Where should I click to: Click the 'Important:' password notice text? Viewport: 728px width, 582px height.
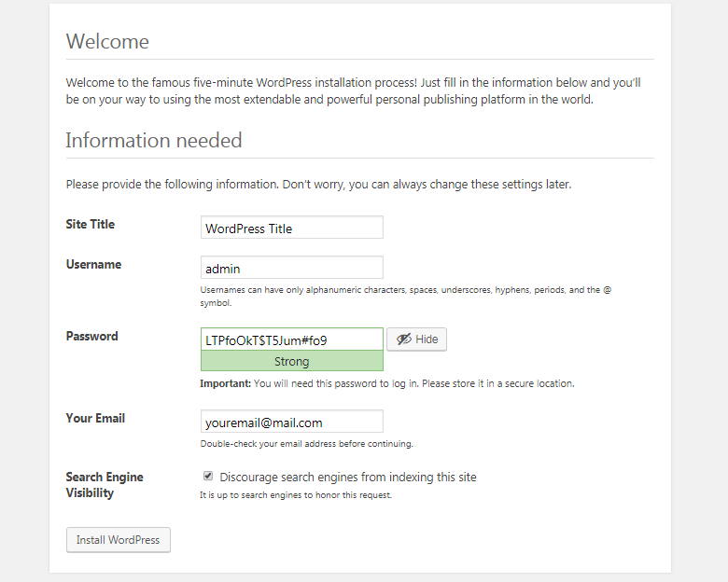point(387,383)
